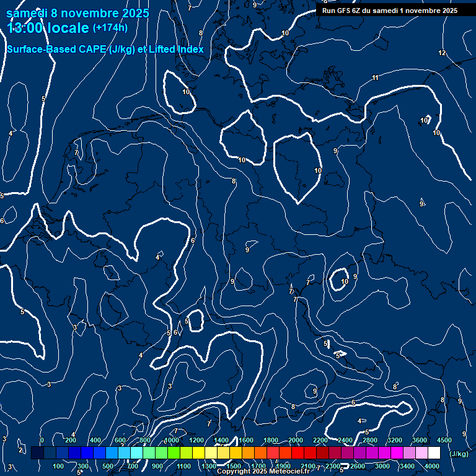Screen dimensions: 476x476
Task: Click the bright green swatch between 1000 and 1100
Action: [174, 452]
